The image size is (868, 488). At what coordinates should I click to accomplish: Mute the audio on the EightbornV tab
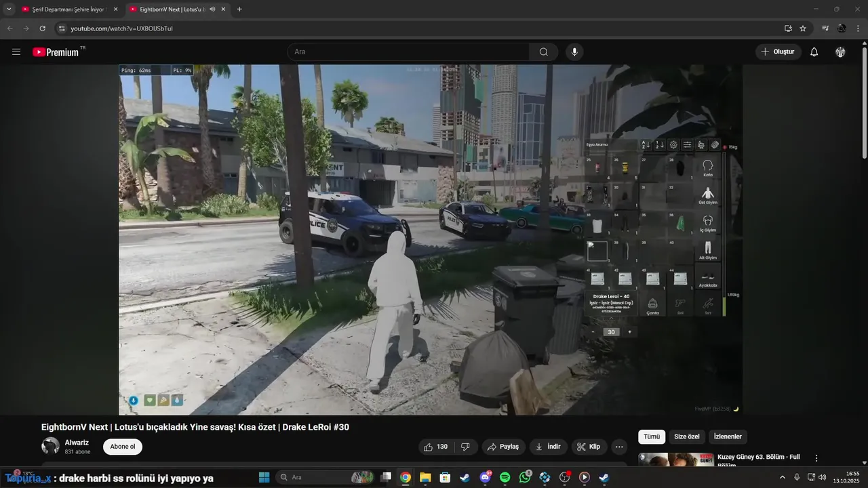(212, 9)
